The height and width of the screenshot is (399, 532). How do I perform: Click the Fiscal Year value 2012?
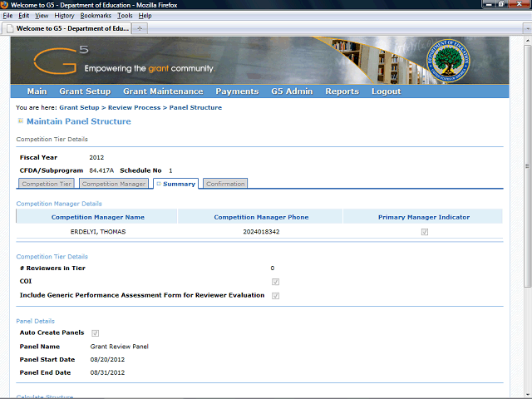[x=96, y=157]
